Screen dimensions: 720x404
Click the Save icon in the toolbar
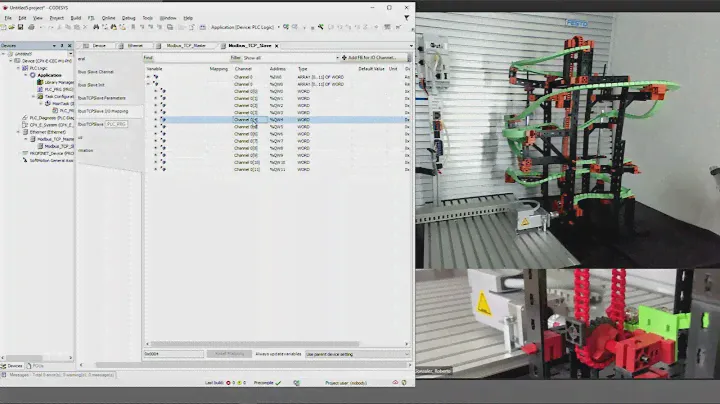point(21,27)
